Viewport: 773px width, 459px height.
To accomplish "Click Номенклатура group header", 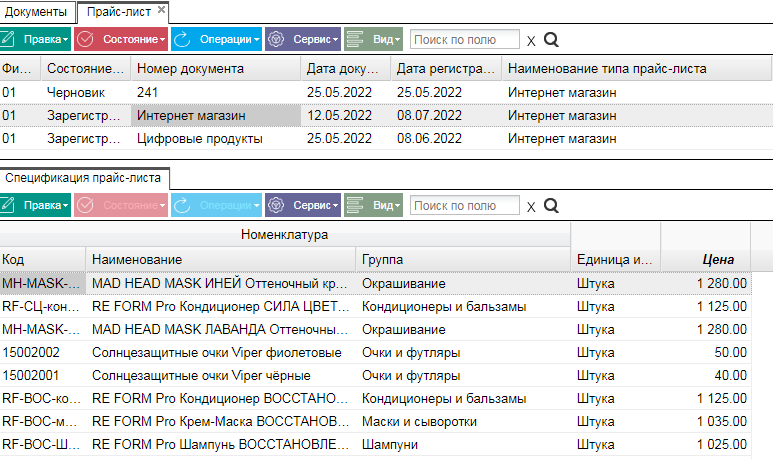I will click(x=284, y=235).
